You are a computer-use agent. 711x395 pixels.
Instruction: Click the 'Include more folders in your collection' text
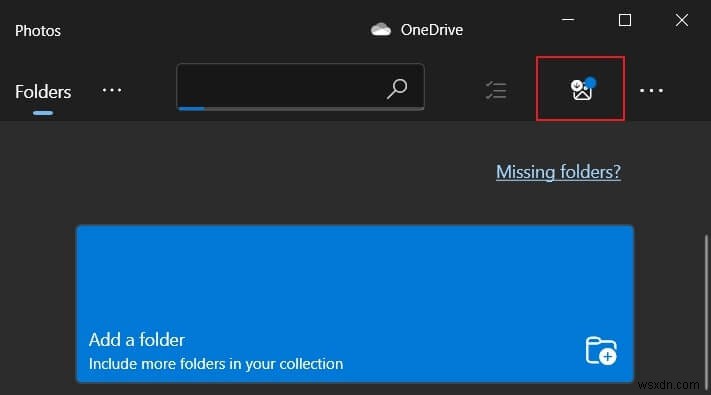tap(216, 364)
